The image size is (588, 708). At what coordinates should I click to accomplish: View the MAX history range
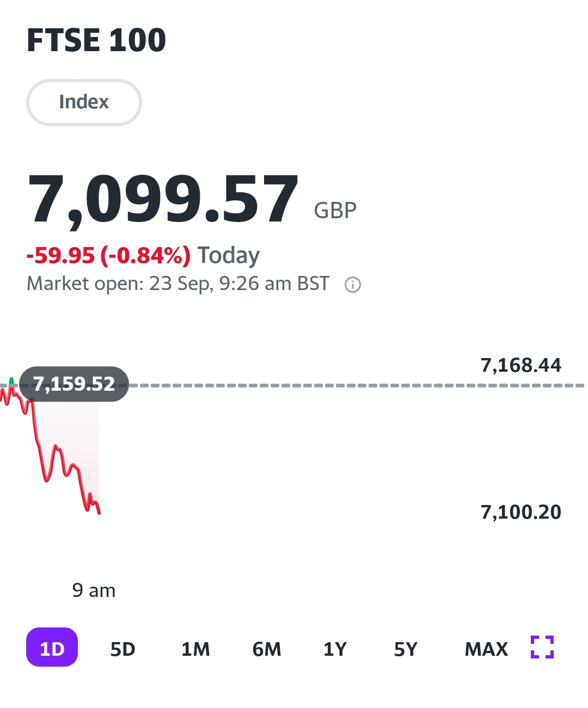click(486, 649)
